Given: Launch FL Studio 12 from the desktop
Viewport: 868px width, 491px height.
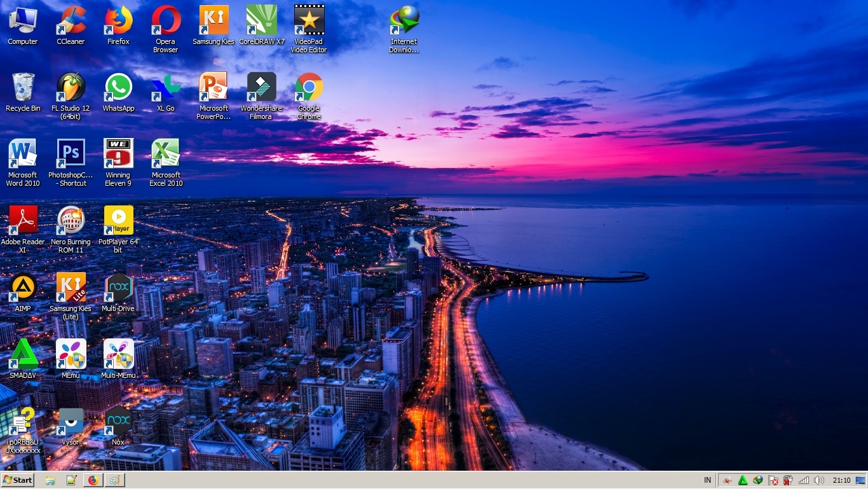Looking at the screenshot, I should 71,88.
